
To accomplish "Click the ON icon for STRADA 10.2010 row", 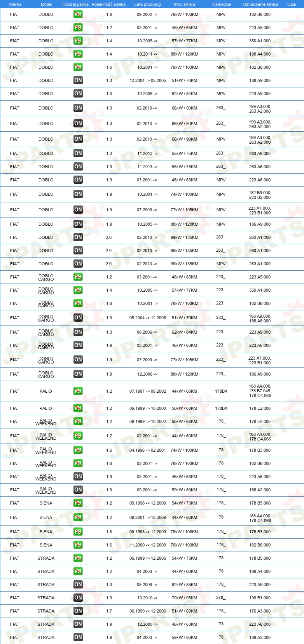I will (x=78, y=598).
